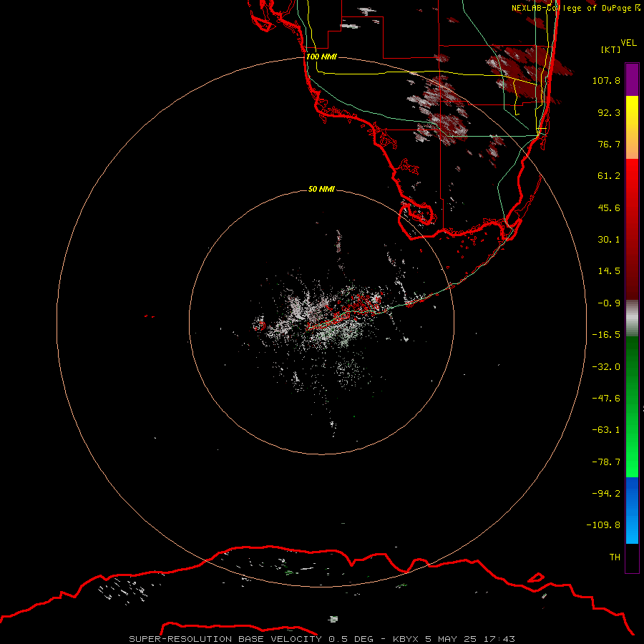Select the 76.7 value on velocity scale
The width and height of the screenshot is (644, 644).
click(609, 144)
